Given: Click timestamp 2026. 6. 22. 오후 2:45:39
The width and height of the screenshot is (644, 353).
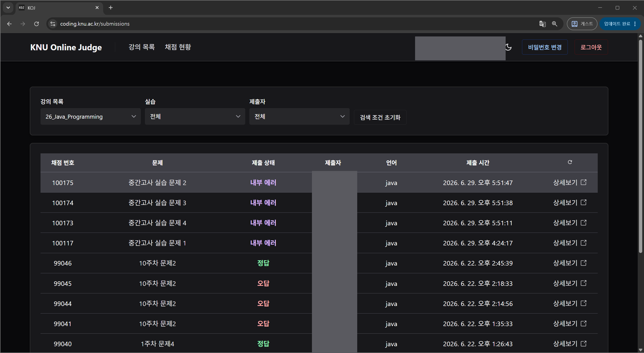Looking at the screenshot, I should point(478,263).
